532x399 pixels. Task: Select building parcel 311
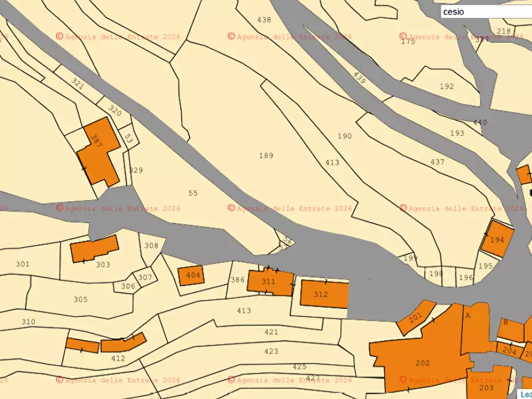coord(269,280)
